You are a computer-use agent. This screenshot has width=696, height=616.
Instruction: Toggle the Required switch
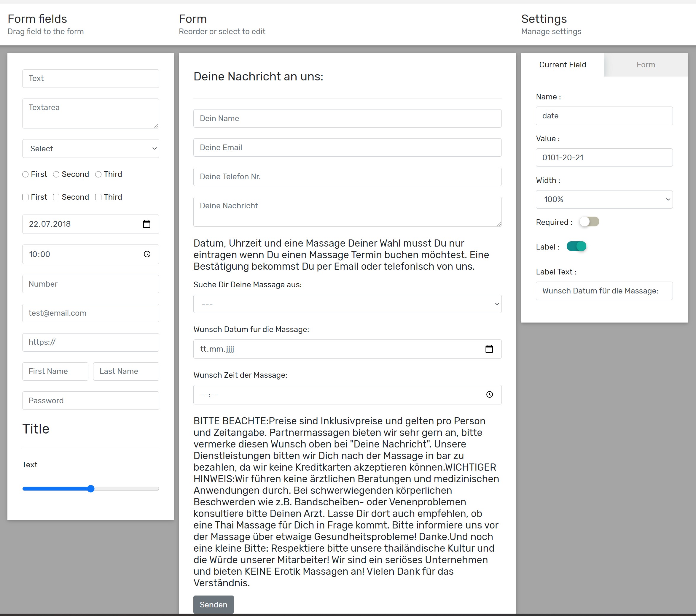(589, 222)
